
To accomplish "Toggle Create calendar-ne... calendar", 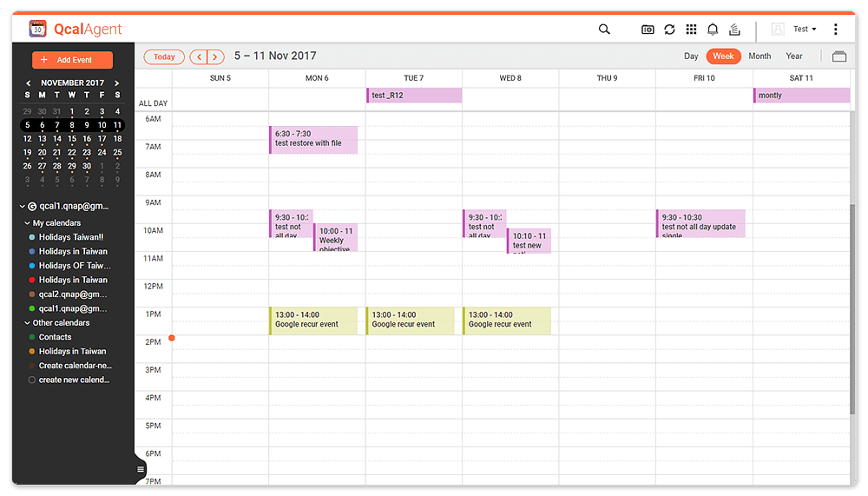I will pos(31,366).
